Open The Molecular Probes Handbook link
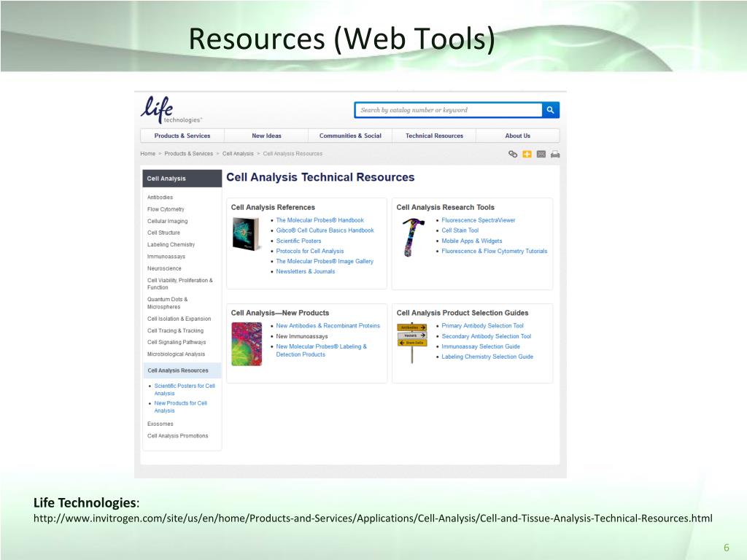 click(320, 220)
